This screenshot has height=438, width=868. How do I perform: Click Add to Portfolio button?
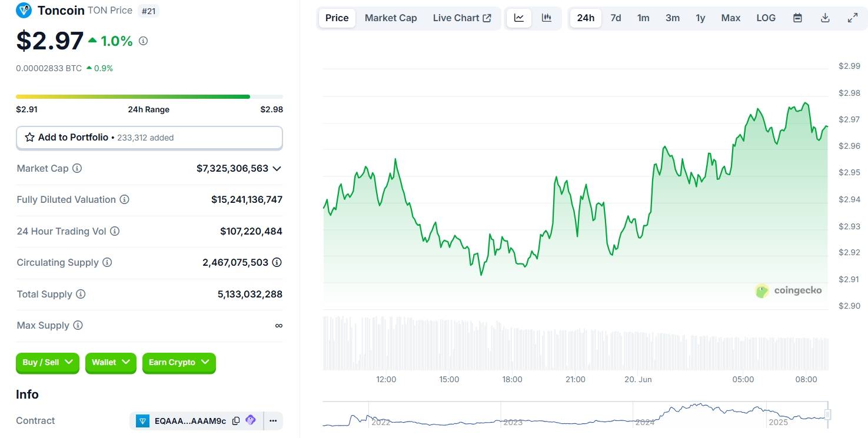(149, 138)
